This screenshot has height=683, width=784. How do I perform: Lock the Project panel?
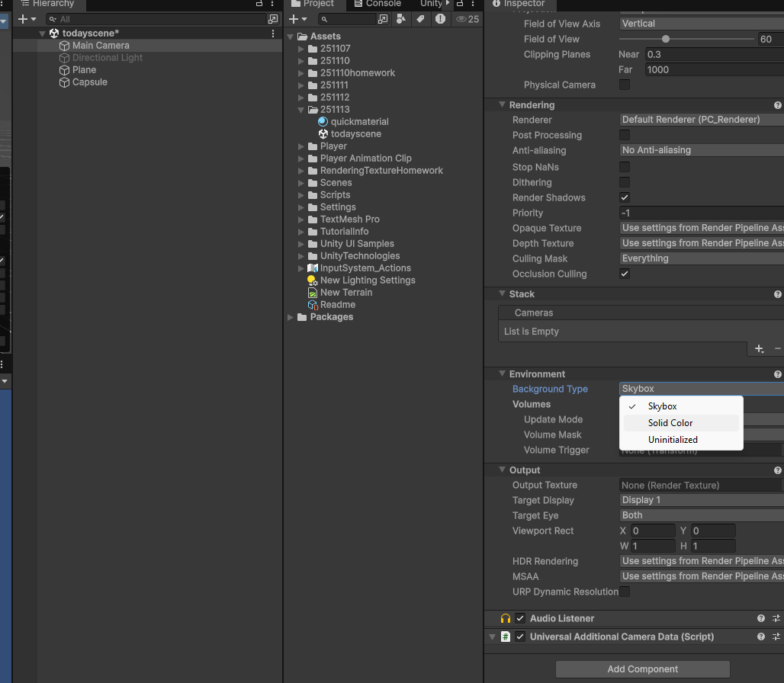coord(460,4)
